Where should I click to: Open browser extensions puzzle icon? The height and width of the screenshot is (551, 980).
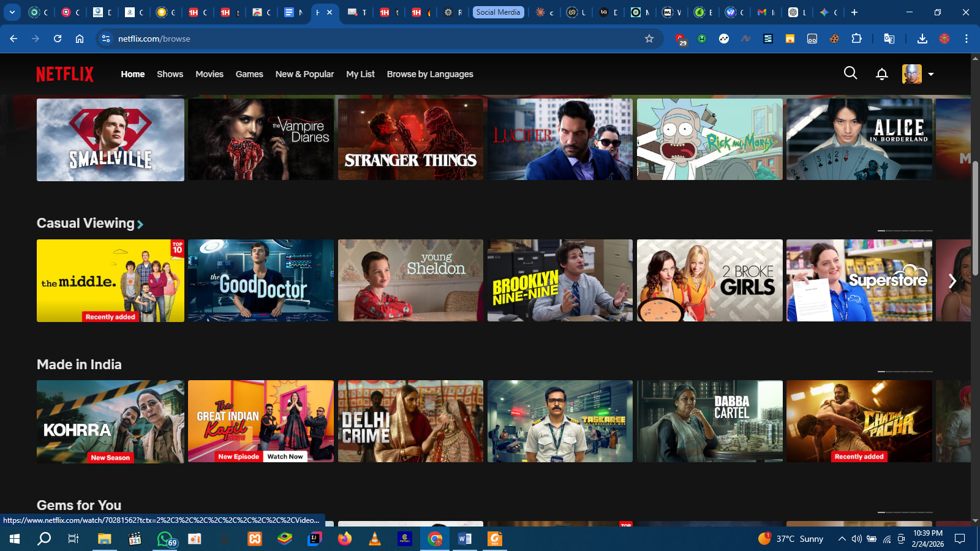[x=856, y=39]
